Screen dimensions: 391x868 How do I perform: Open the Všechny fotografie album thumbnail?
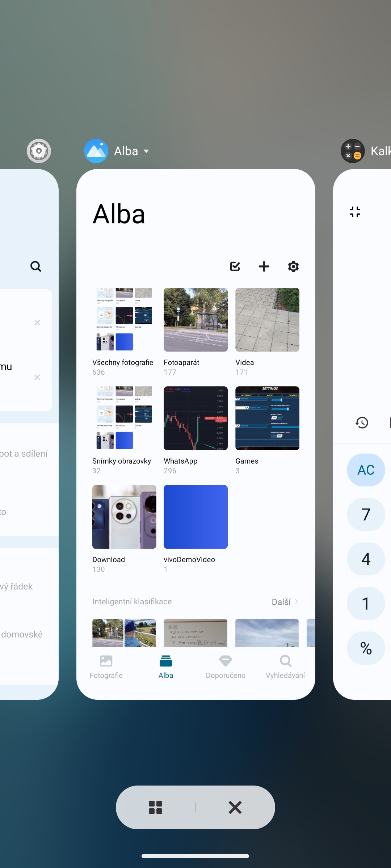[x=124, y=320]
